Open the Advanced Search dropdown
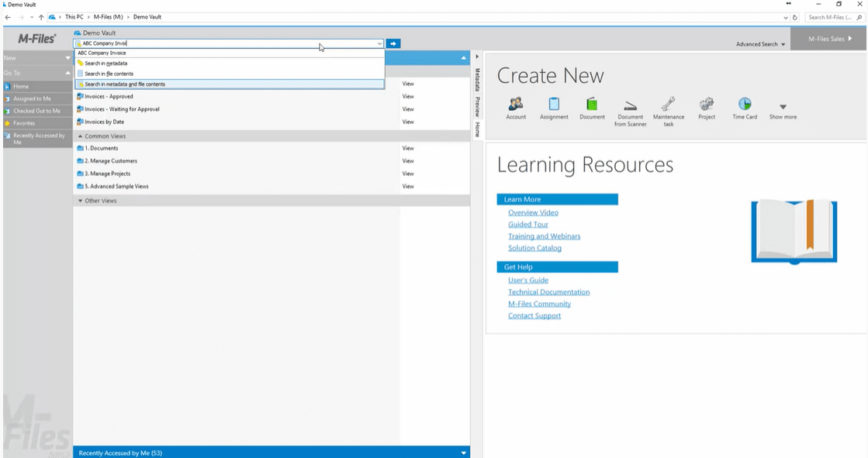 tap(760, 44)
